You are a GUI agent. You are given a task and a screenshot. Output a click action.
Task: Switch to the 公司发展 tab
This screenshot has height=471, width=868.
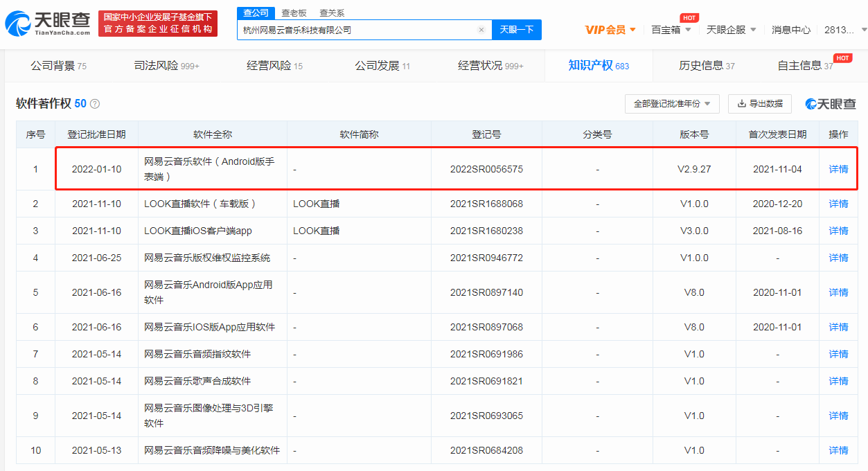(x=382, y=66)
